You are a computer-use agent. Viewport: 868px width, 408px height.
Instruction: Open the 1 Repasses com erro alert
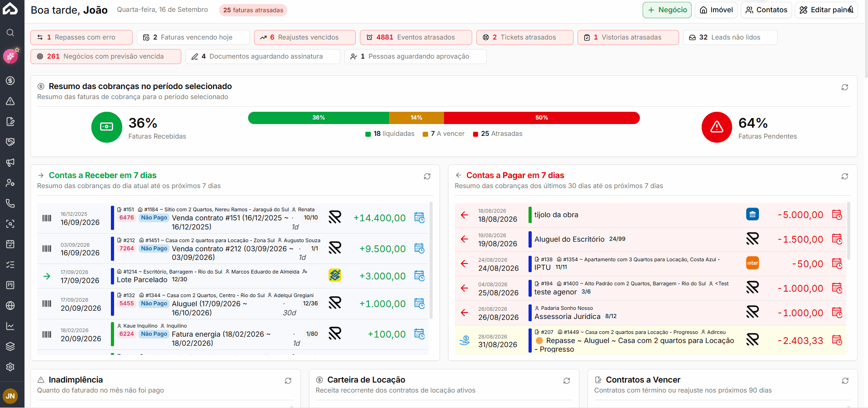81,37
